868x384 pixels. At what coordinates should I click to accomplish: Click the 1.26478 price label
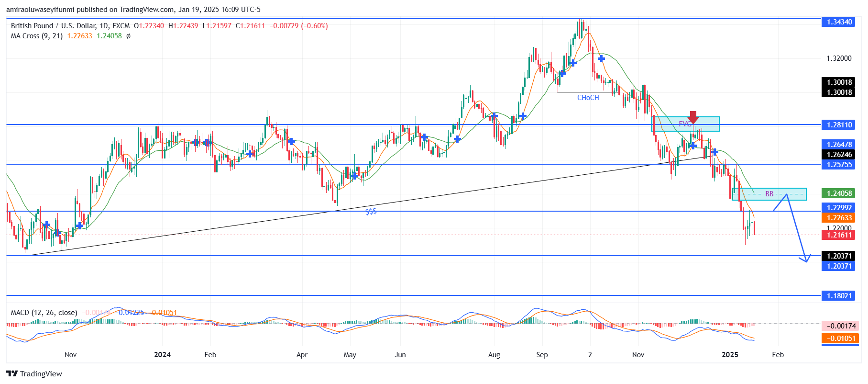pyautogui.click(x=839, y=145)
